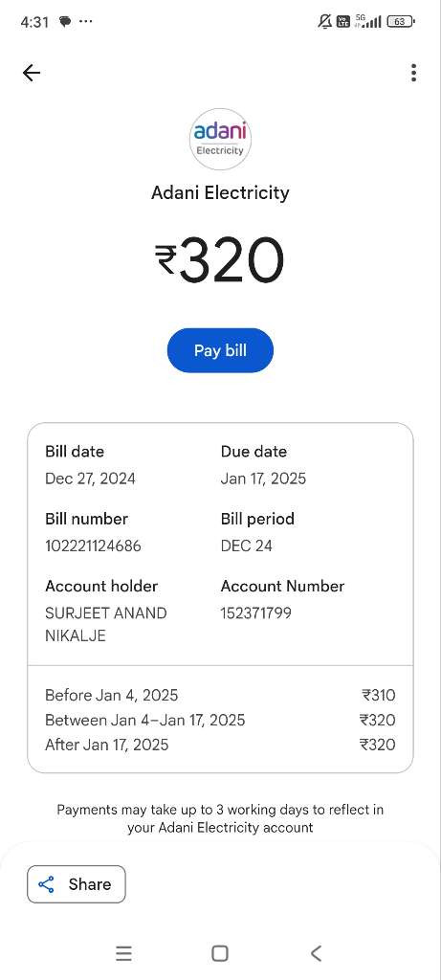Tap the account holder name SURJEET ANAND NIKALJE
The height and width of the screenshot is (980, 441).
pos(105,624)
